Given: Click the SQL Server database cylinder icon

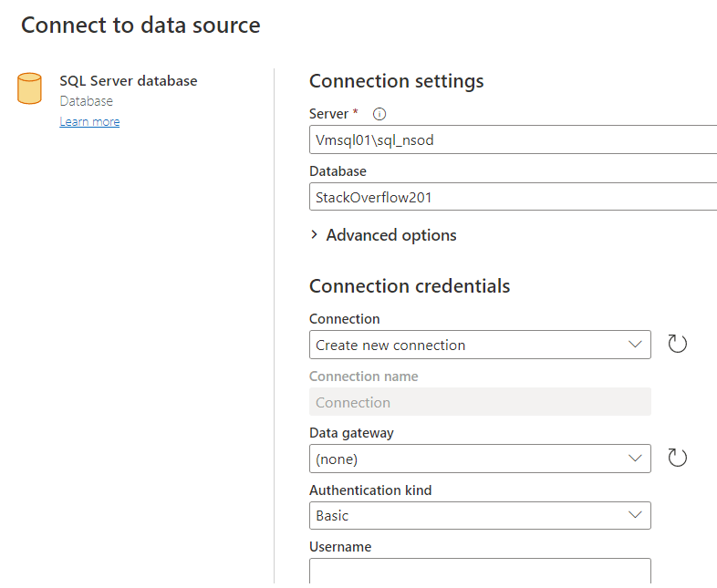Looking at the screenshot, I should tap(29, 88).
